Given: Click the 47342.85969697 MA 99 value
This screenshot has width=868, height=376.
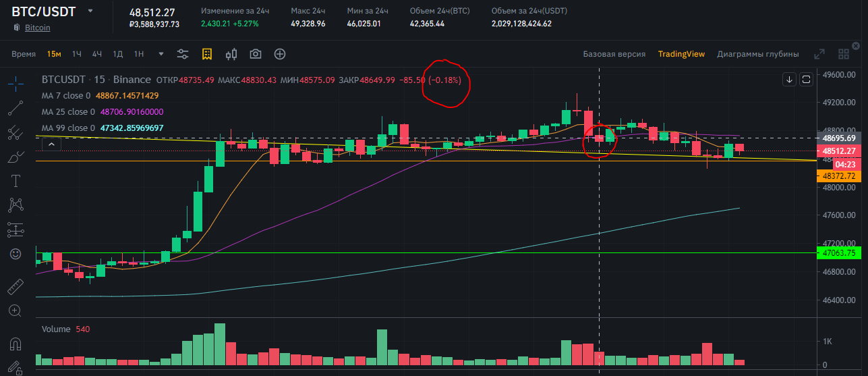Looking at the screenshot, I should click(132, 128).
